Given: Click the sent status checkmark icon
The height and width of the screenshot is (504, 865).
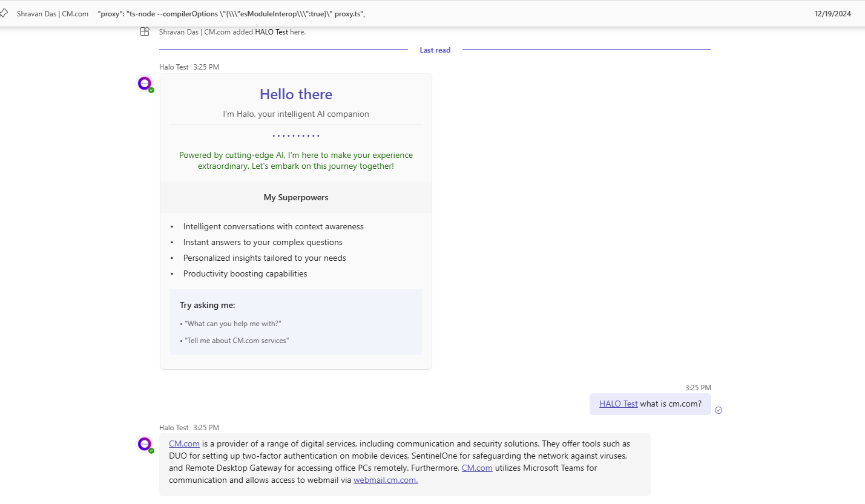Looking at the screenshot, I should coord(719,410).
